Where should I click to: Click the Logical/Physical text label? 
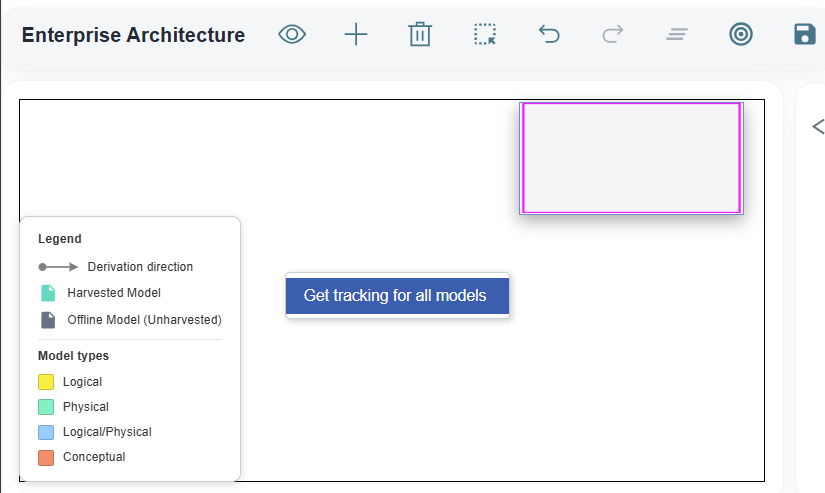[x=107, y=432]
